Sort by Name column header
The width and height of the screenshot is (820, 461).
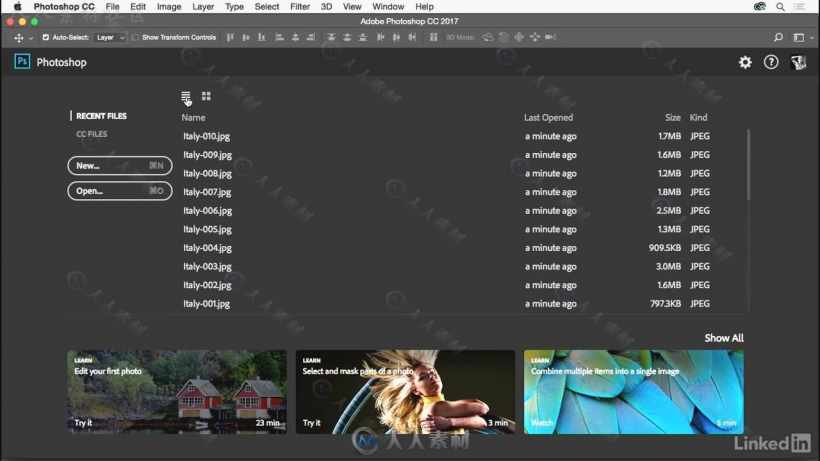[x=193, y=118]
